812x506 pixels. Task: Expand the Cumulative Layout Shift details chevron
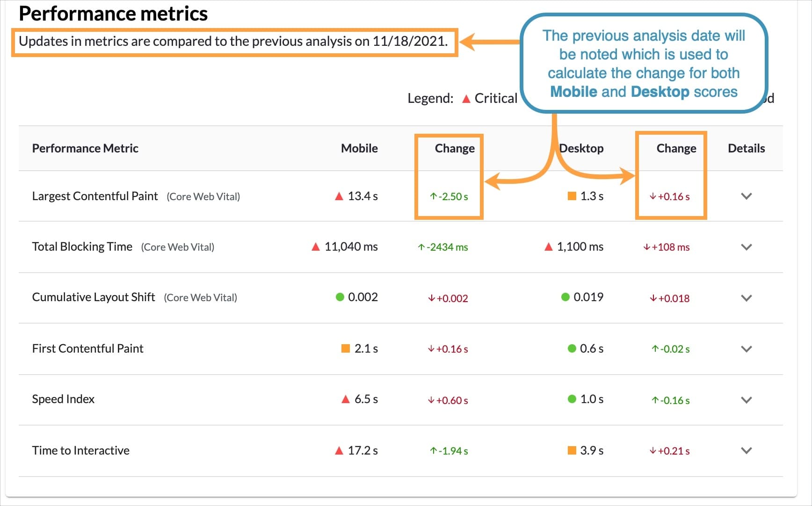(x=747, y=297)
